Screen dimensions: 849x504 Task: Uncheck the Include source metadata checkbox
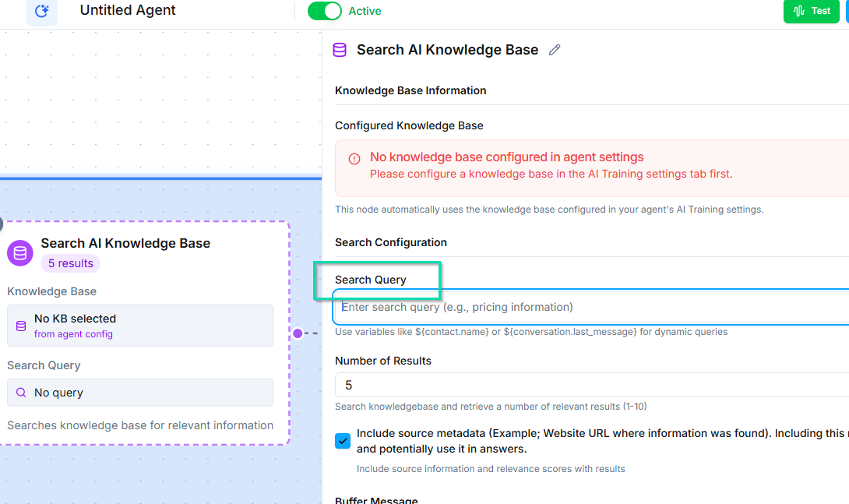pos(343,441)
